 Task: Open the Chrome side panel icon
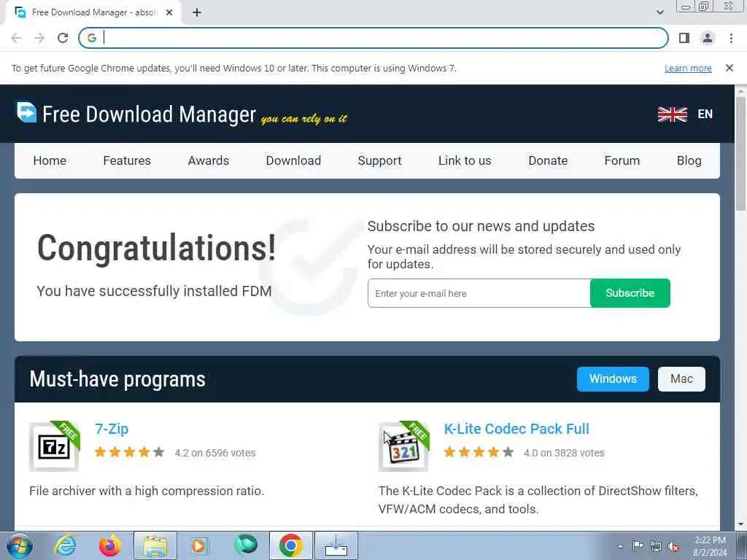tap(684, 38)
